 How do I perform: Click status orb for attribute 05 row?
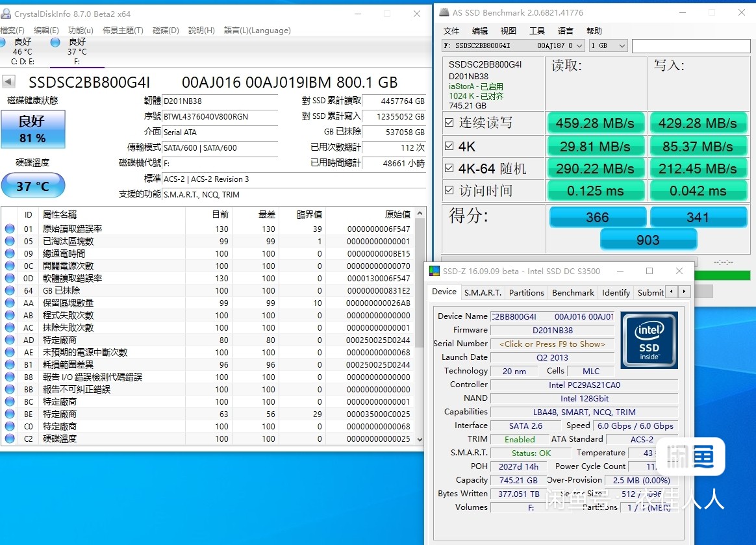(x=10, y=241)
